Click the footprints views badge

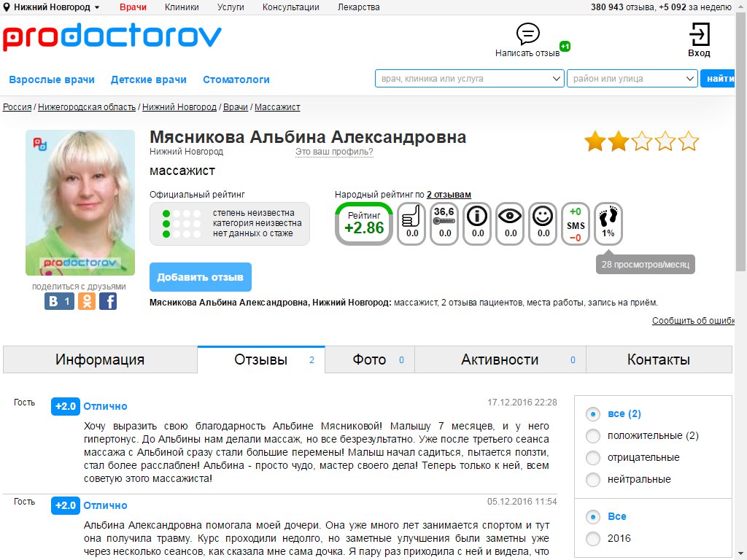[608, 224]
